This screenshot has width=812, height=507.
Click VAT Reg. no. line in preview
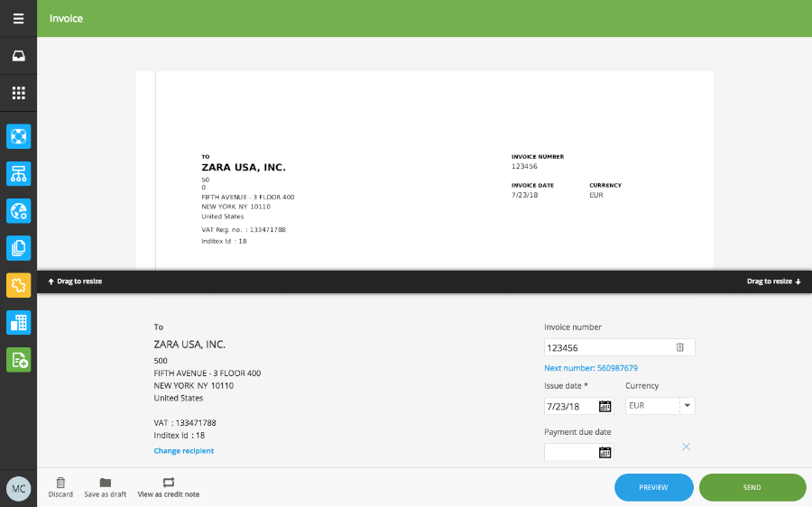point(244,229)
